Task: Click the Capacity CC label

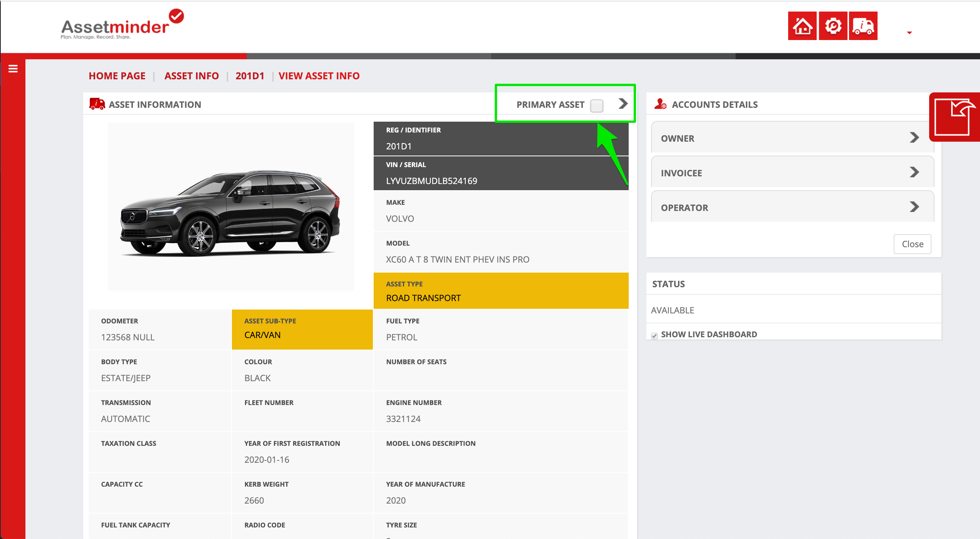Action: (122, 484)
